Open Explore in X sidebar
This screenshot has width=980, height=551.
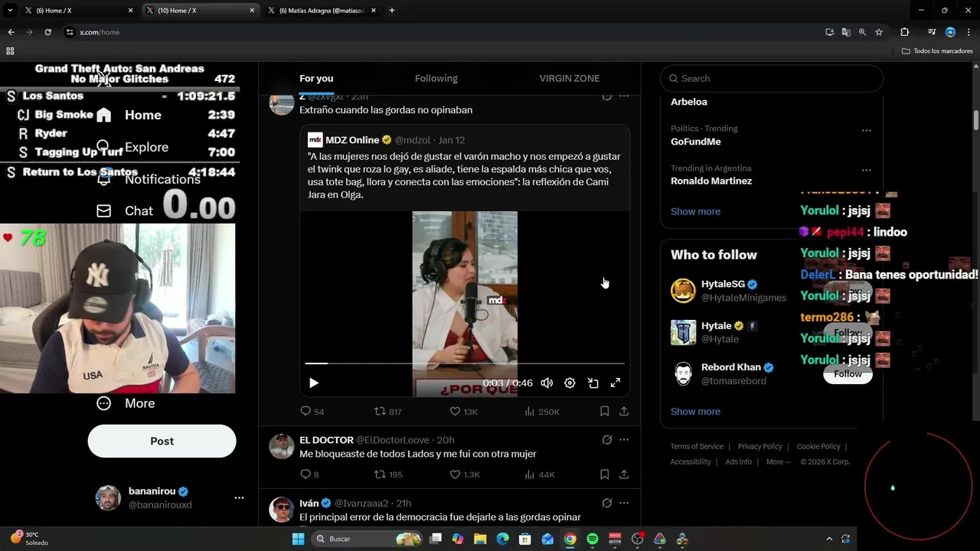pos(132,147)
